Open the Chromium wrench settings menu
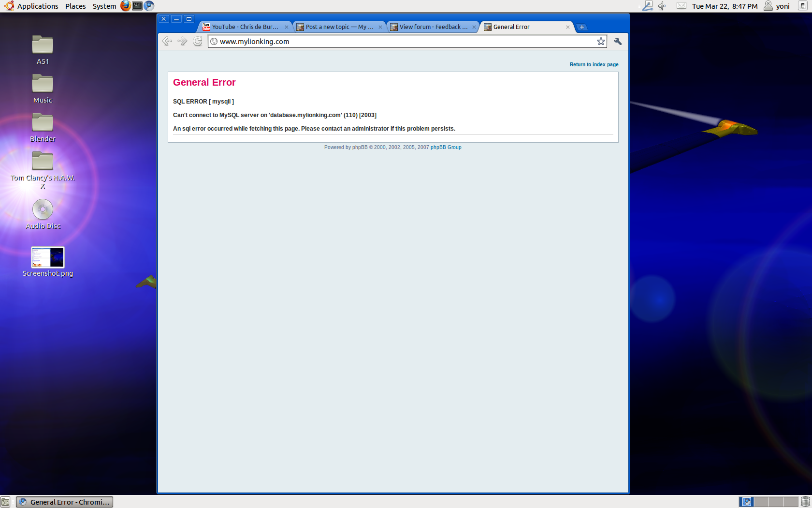The height and width of the screenshot is (508, 812). tap(618, 42)
